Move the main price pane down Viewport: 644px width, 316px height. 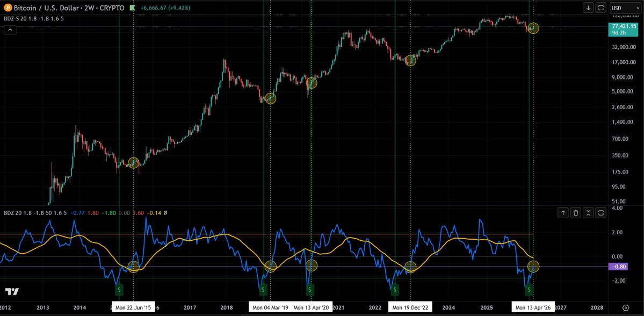click(x=588, y=8)
